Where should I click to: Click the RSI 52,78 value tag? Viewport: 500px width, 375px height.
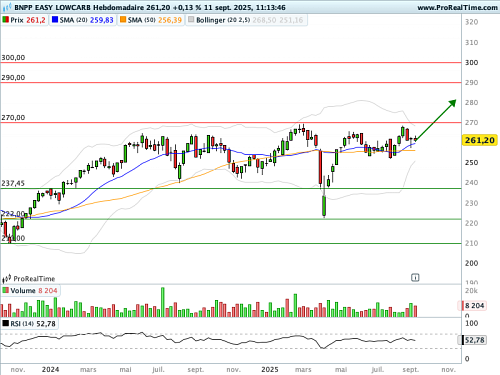pyautogui.click(x=473, y=340)
